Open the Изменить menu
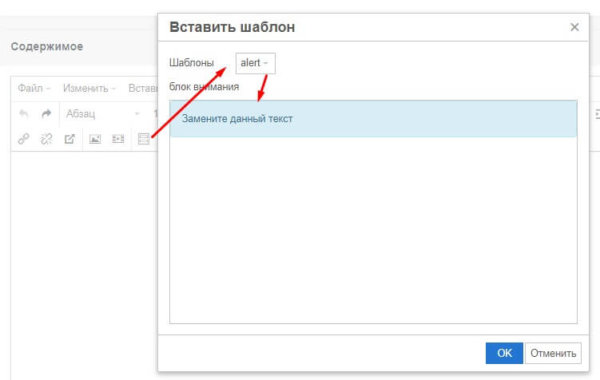The image size is (600, 380). pos(89,88)
